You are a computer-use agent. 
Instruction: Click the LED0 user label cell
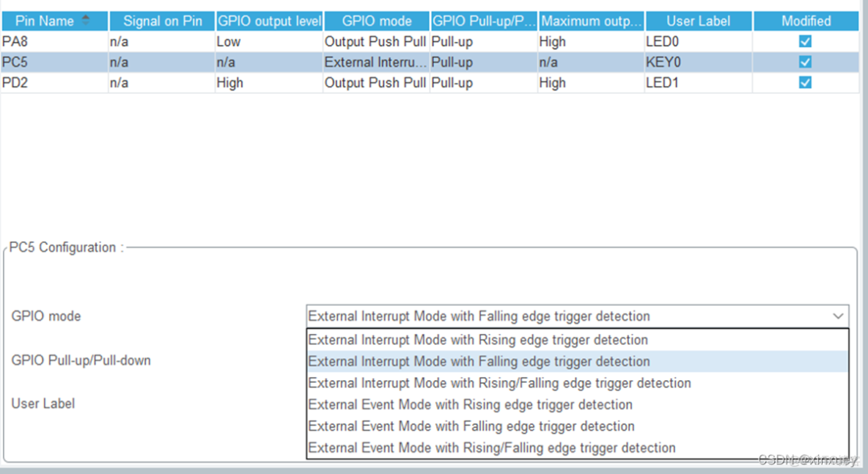pyautogui.click(x=699, y=42)
